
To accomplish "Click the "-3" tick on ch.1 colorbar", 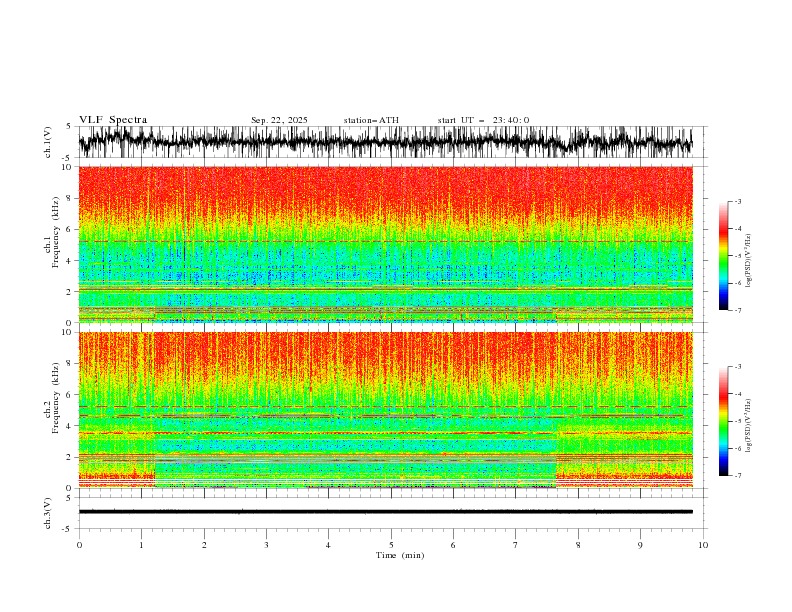I will [738, 201].
